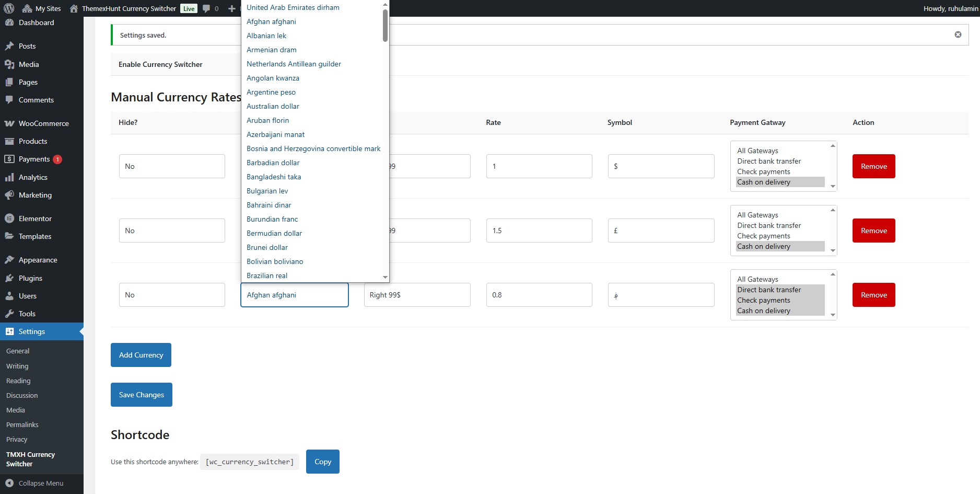
Task: Dismiss the Settings saved notice
Action: pyautogui.click(x=958, y=35)
